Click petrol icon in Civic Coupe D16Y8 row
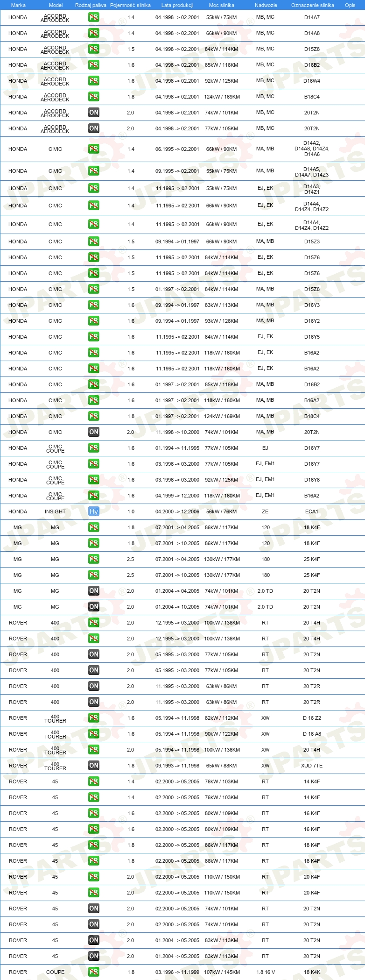Viewport: 365px width, 980px height. pyautogui.click(x=94, y=480)
